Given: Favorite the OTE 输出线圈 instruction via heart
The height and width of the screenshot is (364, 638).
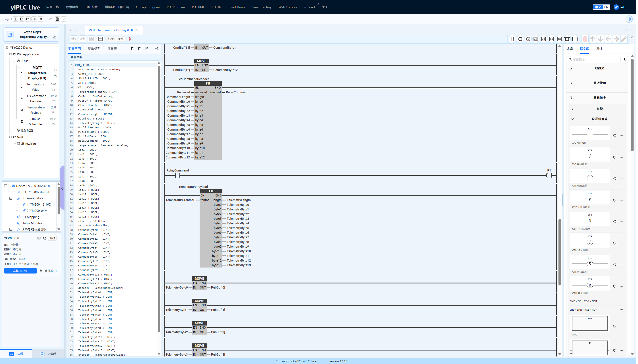Looking at the screenshot, I should (615, 179).
